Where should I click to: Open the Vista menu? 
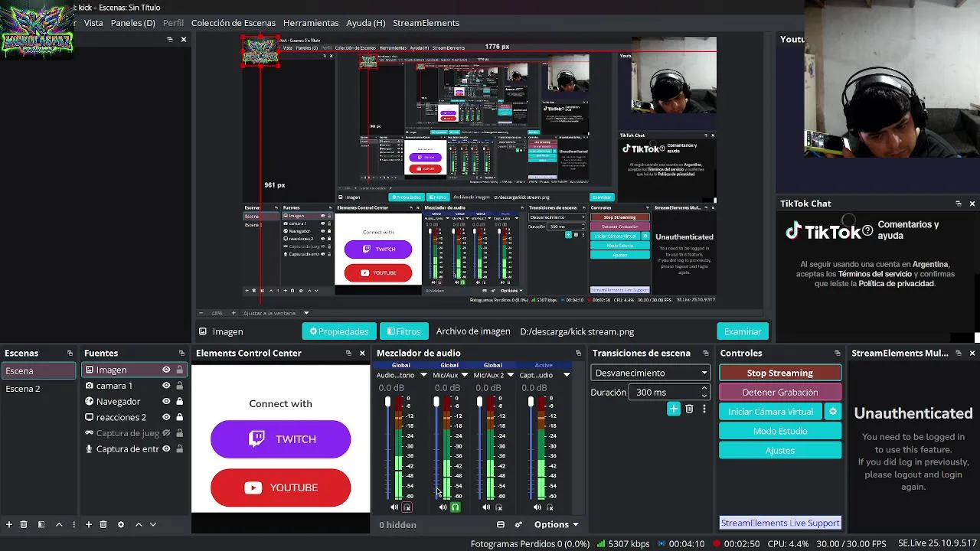click(93, 23)
